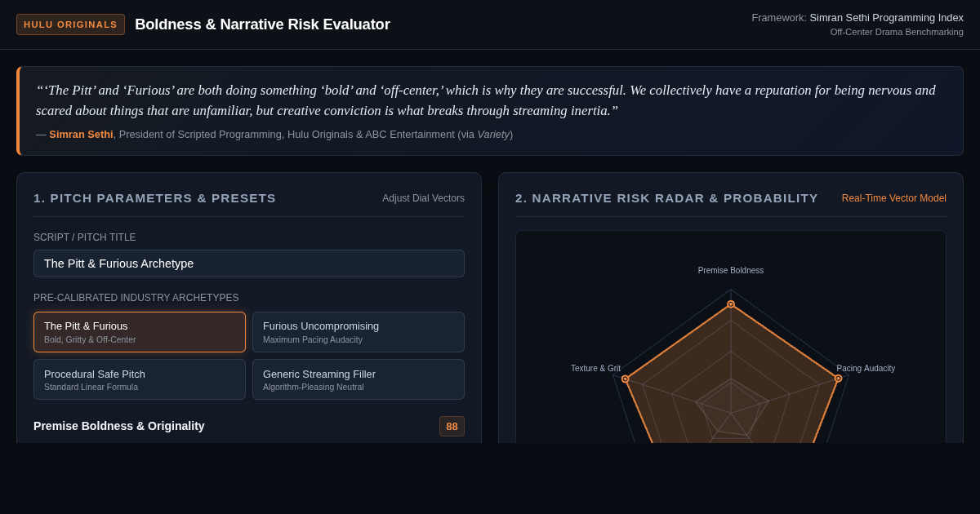Click the Premise Boldness & Originality label
The width and height of the screenshot is (980, 514).
pyautogui.click(x=119, y=426)
